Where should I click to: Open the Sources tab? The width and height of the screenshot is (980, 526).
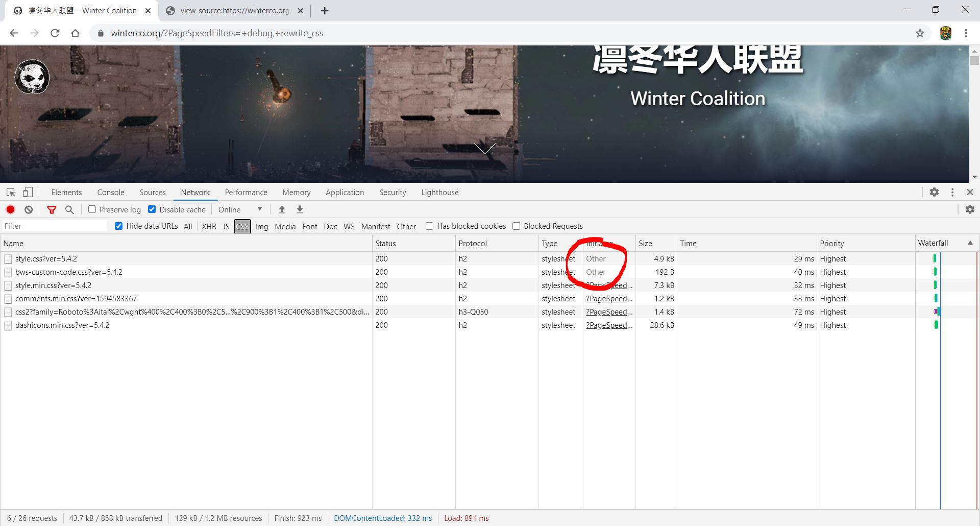pos(153,193)
